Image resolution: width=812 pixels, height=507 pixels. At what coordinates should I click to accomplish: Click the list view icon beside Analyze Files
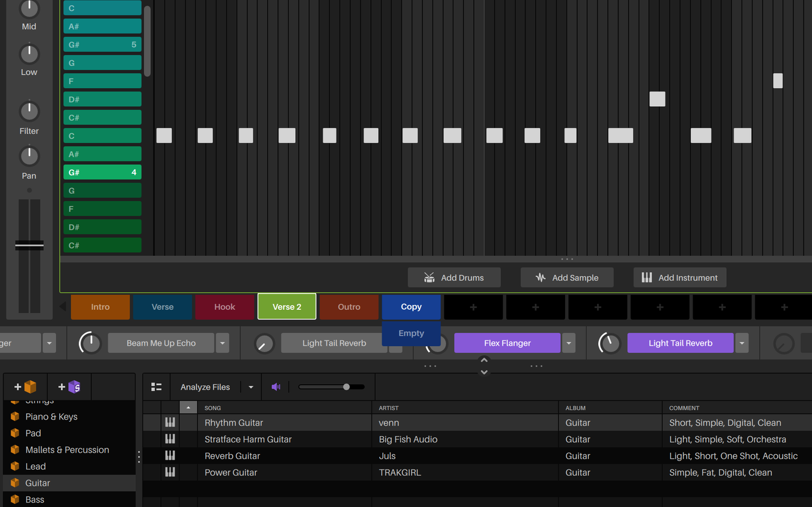(x=156, y=387)
